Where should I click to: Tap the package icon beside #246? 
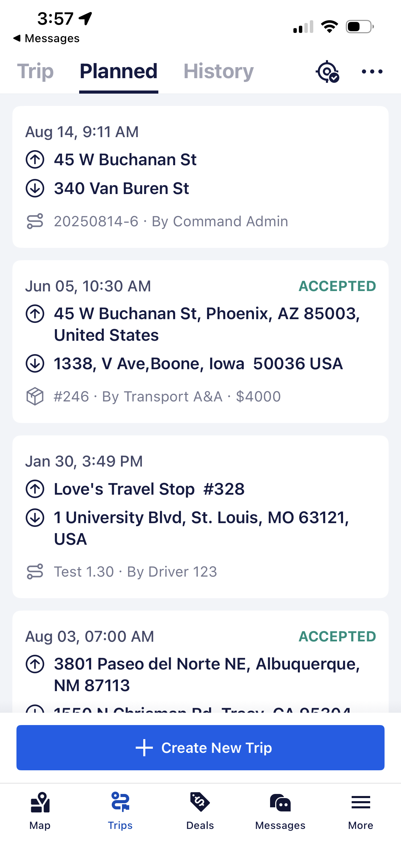point(35,397)
